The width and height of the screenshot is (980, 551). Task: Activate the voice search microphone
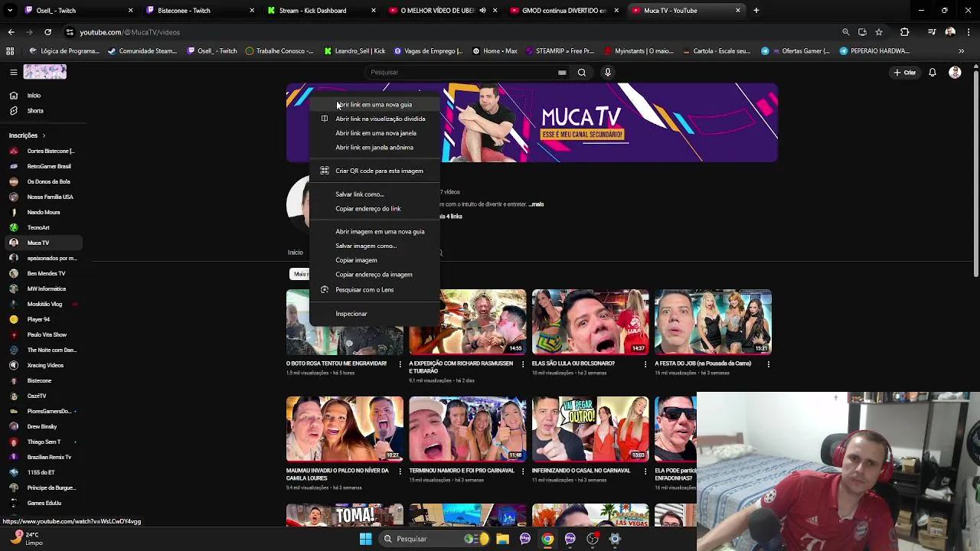(608, 73)
